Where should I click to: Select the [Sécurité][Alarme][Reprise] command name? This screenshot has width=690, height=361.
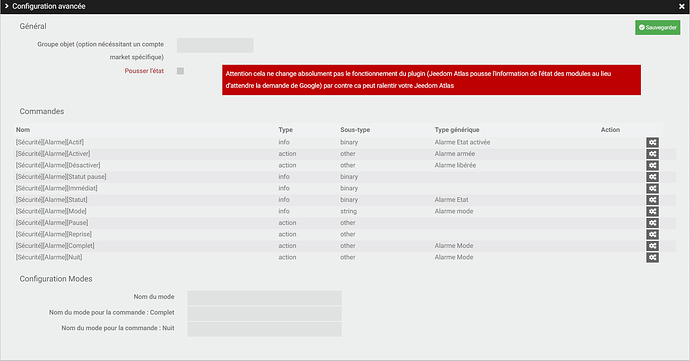[x=54, y=234]
